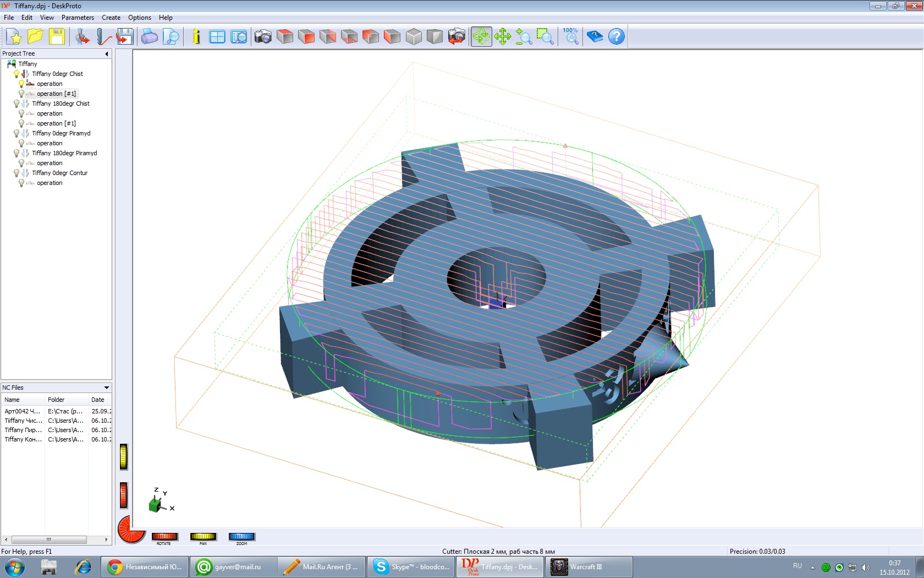Screen dimensions: 924x578
Task: Select the Pan mouse mode arrows
Action: point(502,36)
